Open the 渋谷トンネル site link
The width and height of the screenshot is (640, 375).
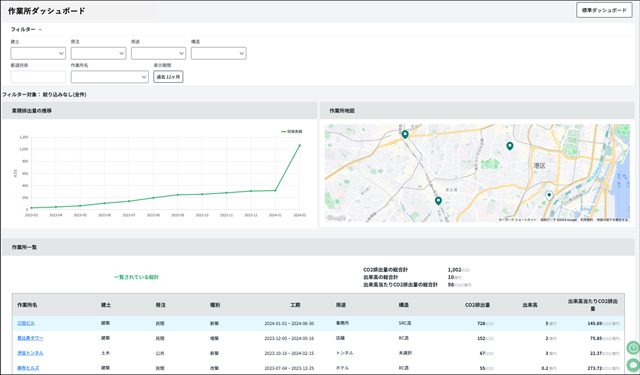point(30,353)
